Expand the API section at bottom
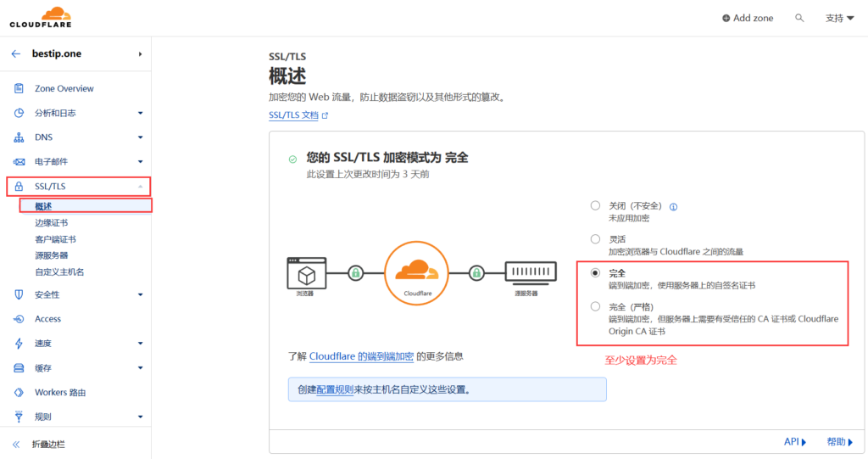Viewport: 868px width, 459px height. point(794,441)
